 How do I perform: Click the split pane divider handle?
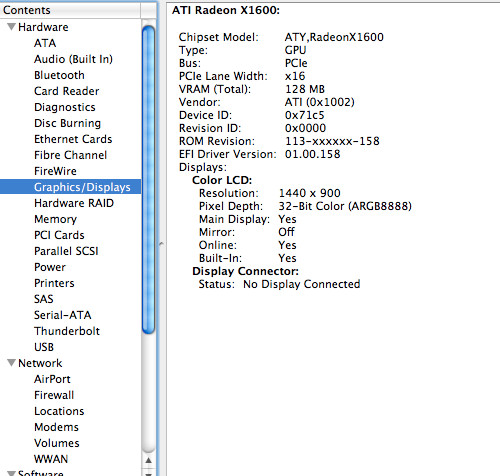(x=161, y=244)
